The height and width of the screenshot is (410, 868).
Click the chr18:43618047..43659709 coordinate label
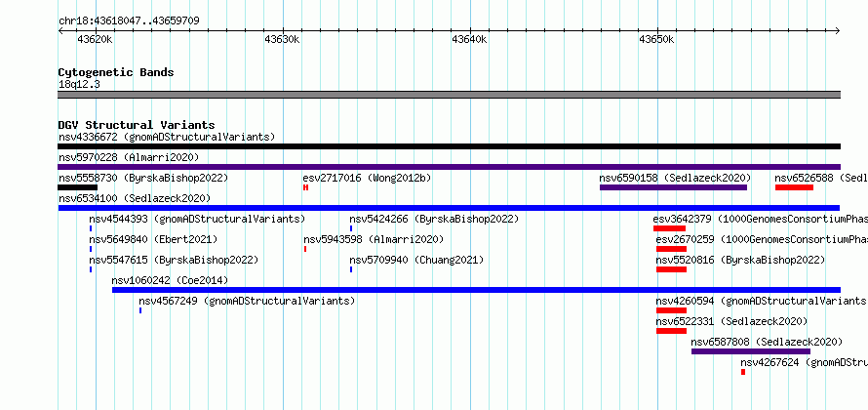click(x=129, y=21)
